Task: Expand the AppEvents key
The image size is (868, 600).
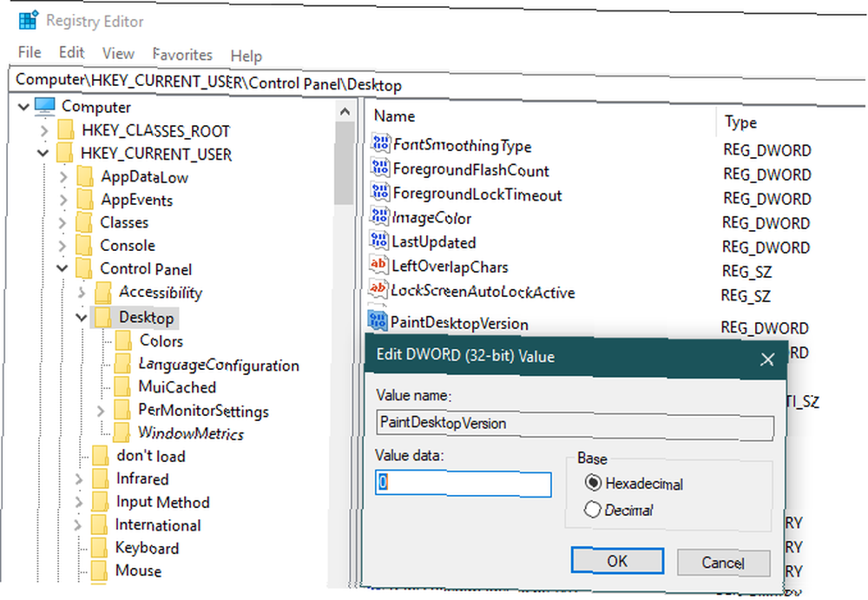Action: tap(63, 200)
